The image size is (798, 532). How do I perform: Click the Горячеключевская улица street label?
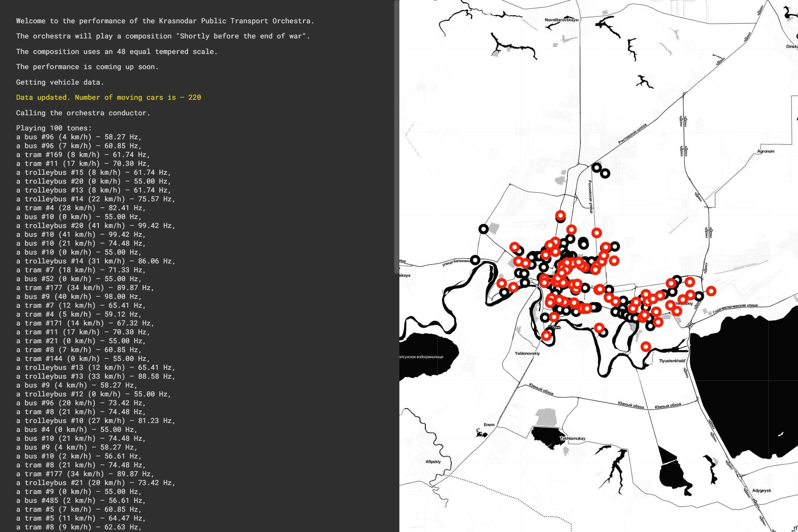(735, 308)
